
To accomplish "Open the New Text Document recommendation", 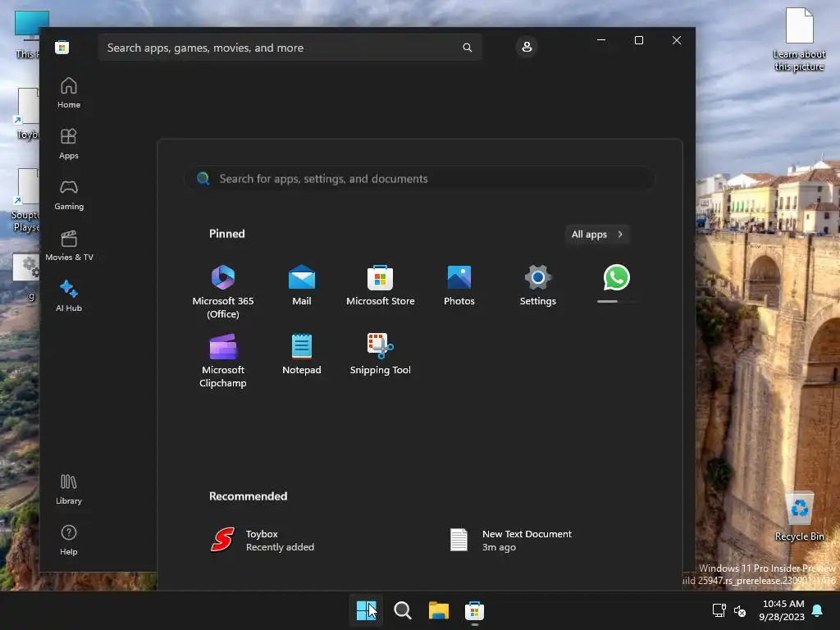I will [x=510, y=540].
